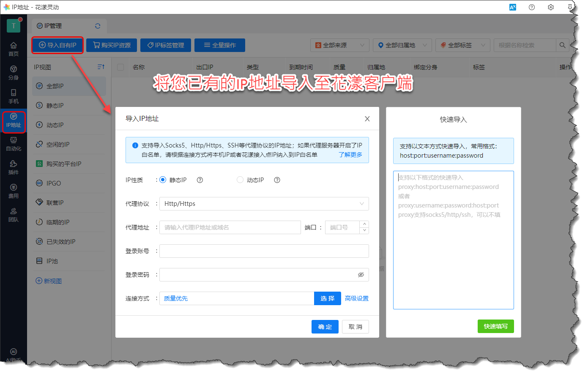Click the 到期时间 column header

(x=301, y=67)
